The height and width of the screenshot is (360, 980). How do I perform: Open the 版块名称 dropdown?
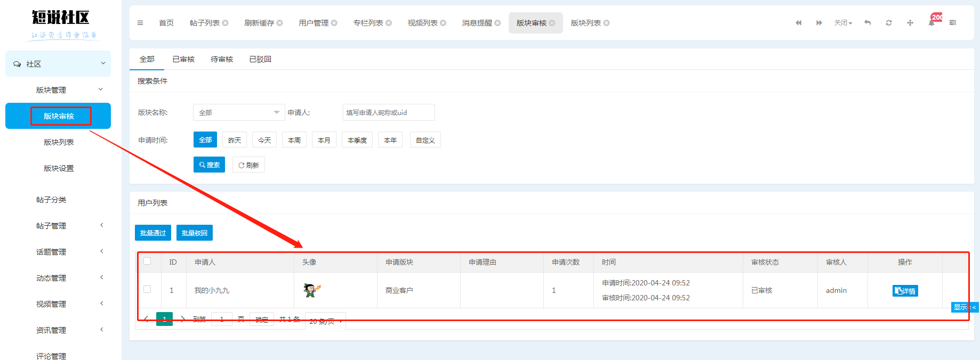(x=238, y=112)
